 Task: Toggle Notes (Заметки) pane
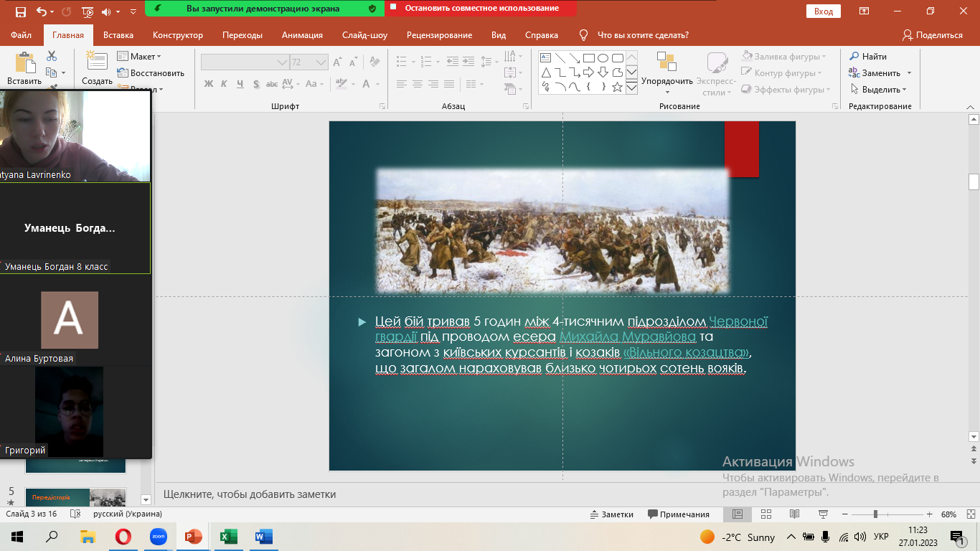611,514
